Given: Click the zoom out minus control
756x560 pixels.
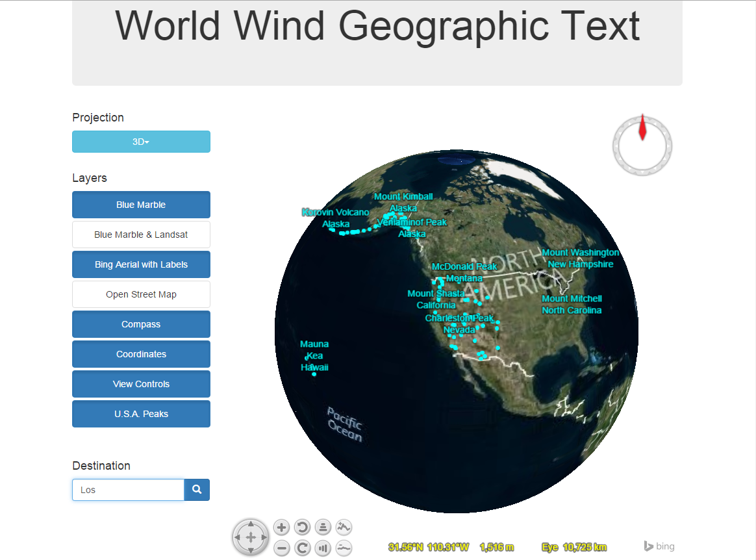Looking at the screenshot, I should coord(281,548).
